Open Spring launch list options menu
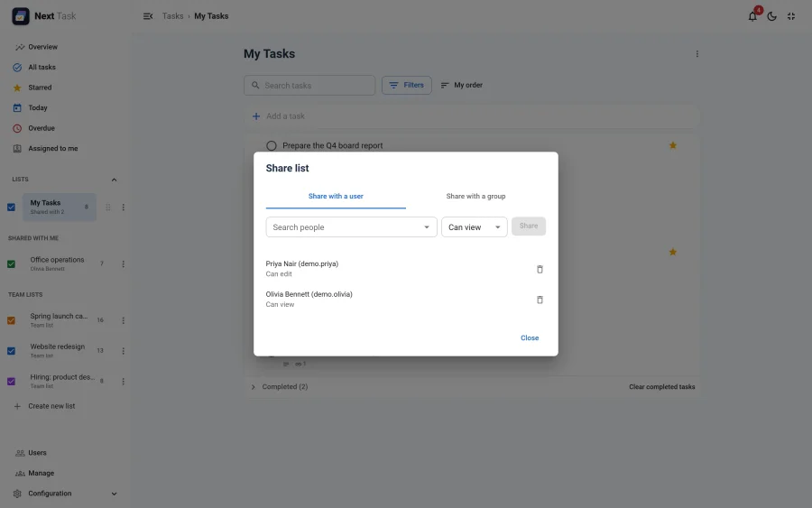Viewport: 812px width, 508px height. (x=124, y=320)
